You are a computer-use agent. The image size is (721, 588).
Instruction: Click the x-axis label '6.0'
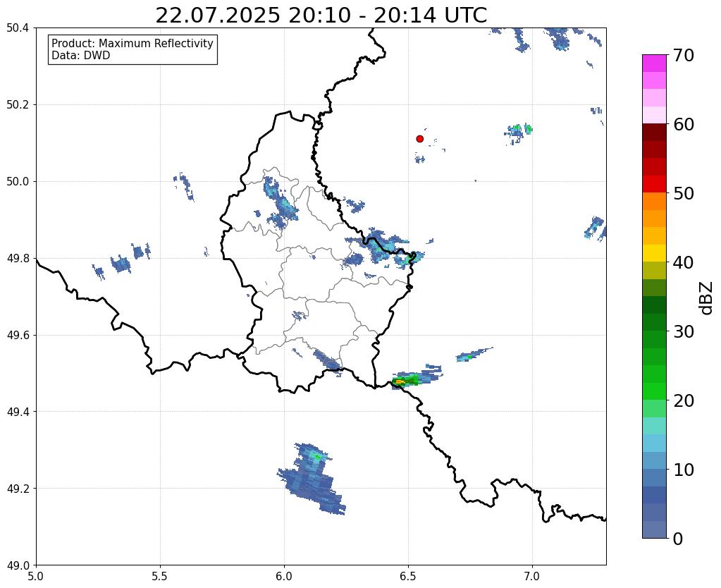pos(284,576)
